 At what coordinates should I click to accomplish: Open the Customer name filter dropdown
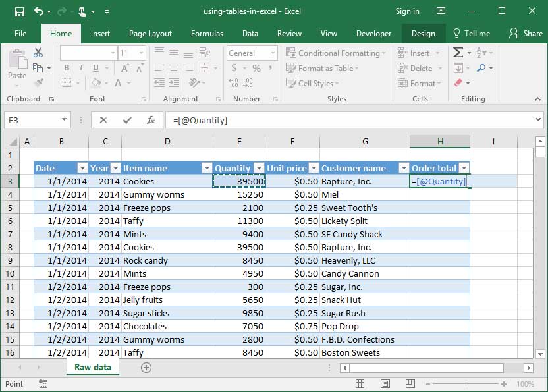click(404, 168)
